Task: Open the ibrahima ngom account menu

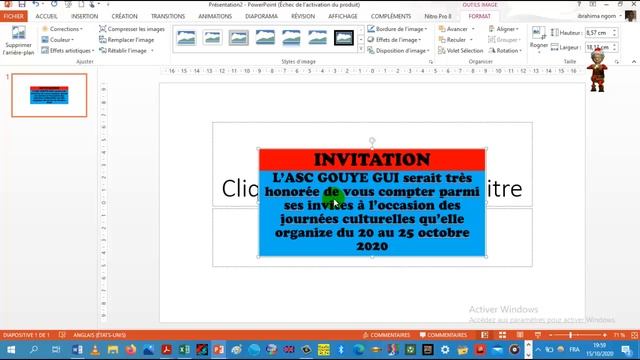Action: (599, 16)
